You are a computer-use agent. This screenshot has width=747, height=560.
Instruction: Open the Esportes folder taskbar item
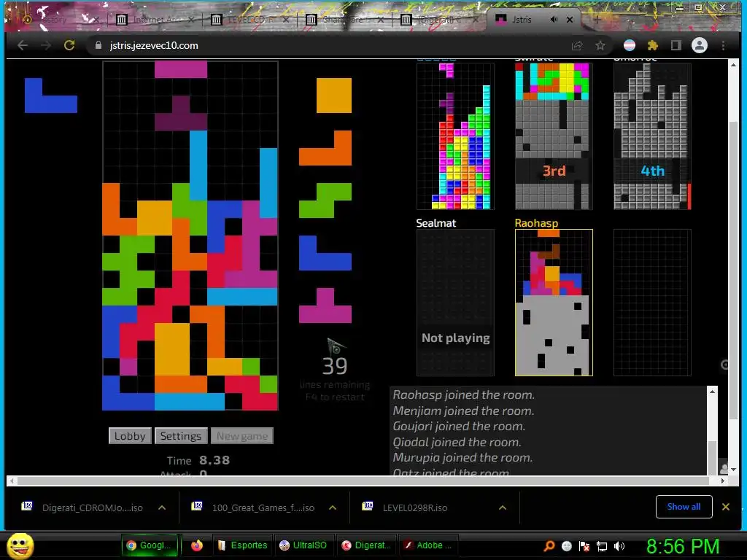coord(243,545)
